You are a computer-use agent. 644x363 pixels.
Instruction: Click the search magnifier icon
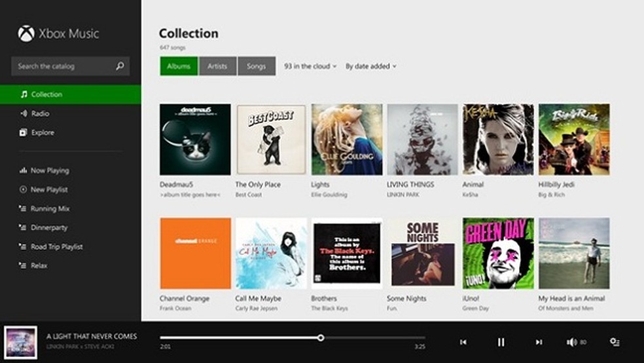click(120, 66)
